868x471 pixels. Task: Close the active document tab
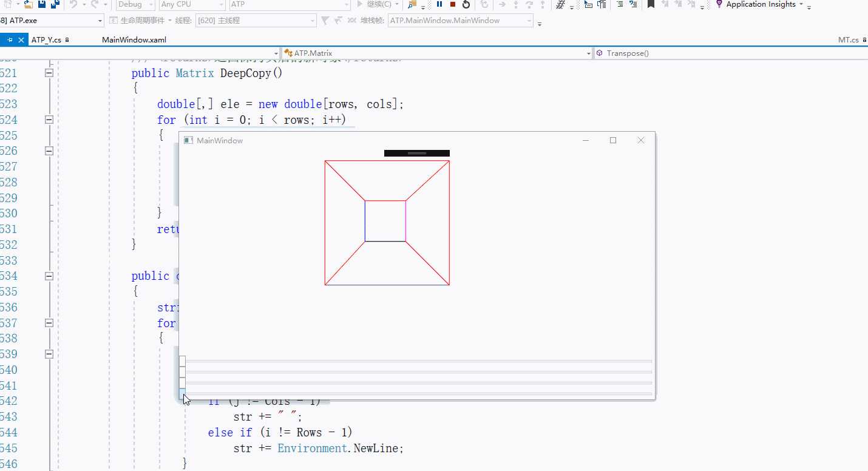[21, 40]
